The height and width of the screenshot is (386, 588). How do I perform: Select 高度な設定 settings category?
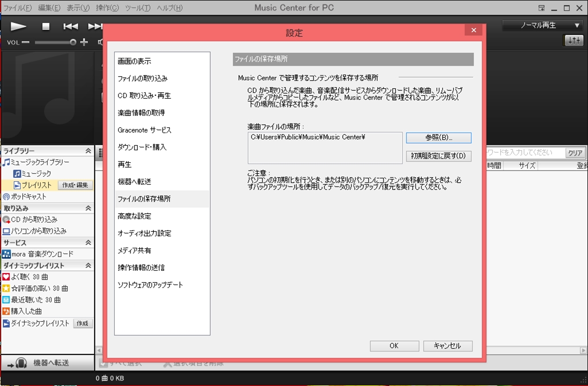162,216
